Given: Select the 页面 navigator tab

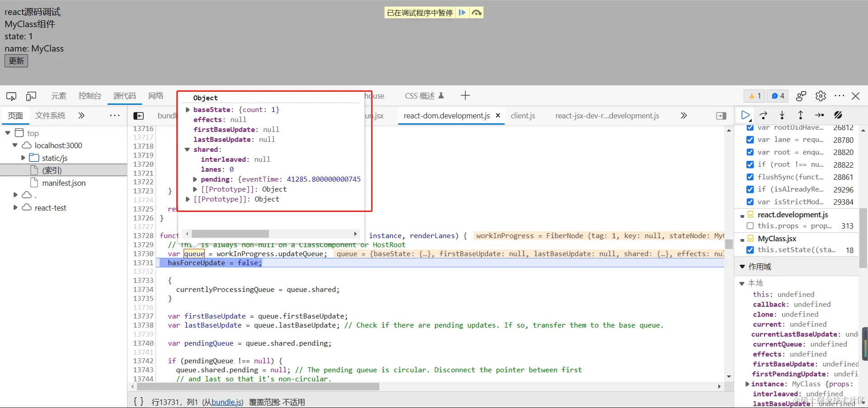Looking at the screenshot, I should click(15, 116).
